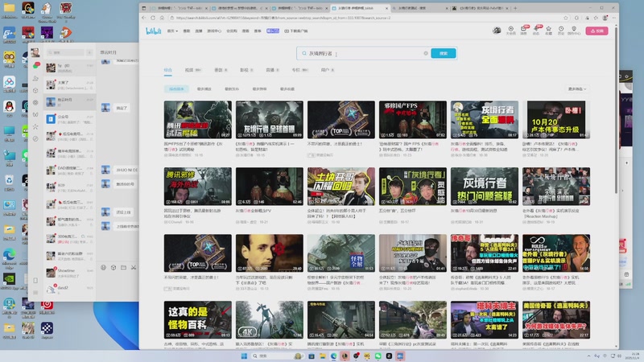Click the pink 投稿 upload button
The width and height of the screenshot is (644, 362).
[597, 31]
